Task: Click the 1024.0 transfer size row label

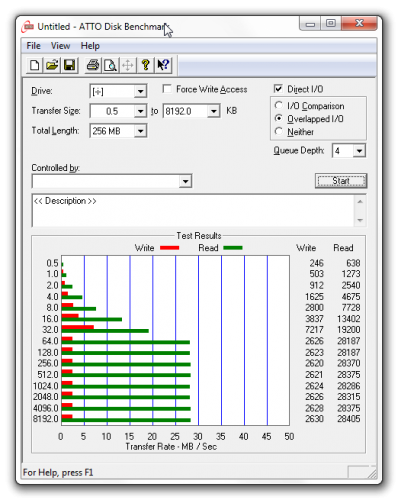Action: point(45,386)
